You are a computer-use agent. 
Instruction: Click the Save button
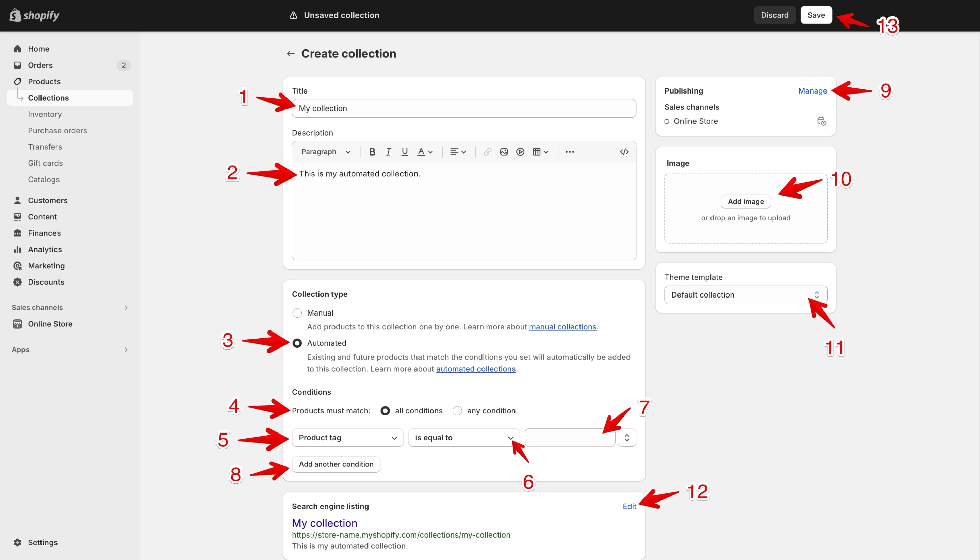(816, 15)
